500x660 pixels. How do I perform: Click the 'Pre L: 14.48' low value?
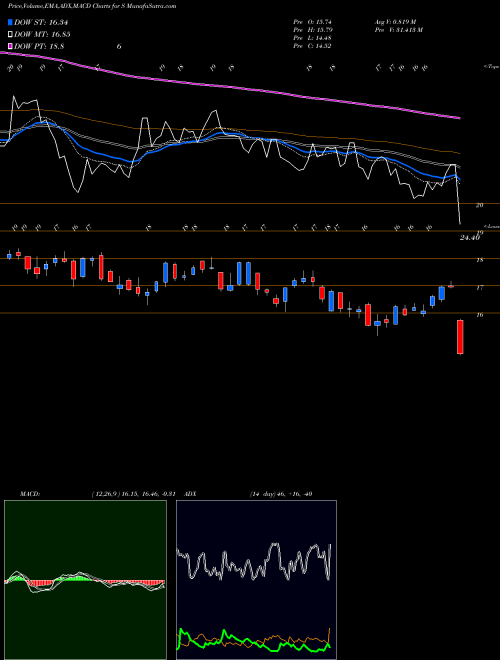315,38
